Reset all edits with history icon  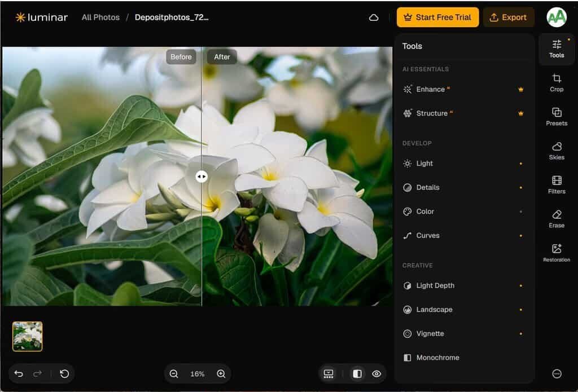tap(64, 373)
